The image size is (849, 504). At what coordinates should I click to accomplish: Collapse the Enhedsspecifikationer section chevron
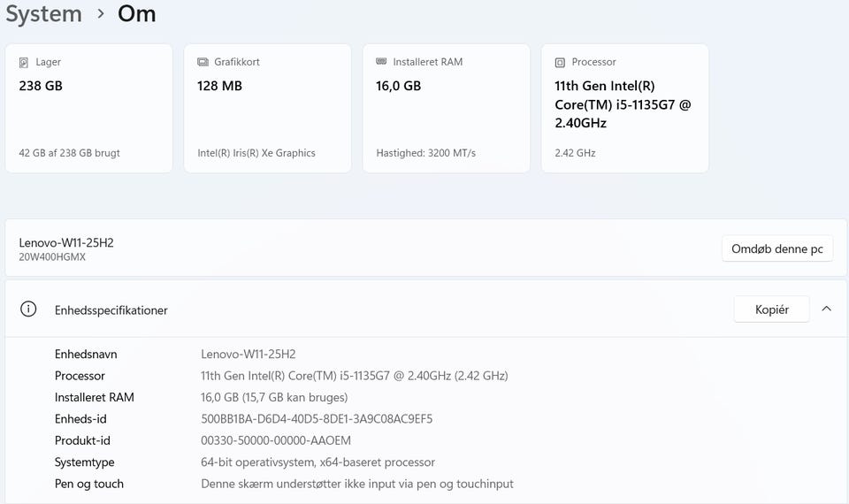826,309
